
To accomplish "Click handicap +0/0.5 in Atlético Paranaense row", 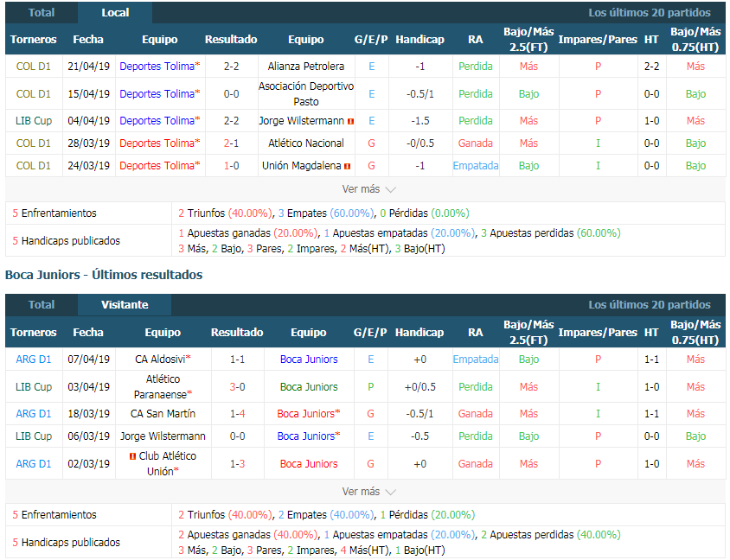I will [420, 387].
